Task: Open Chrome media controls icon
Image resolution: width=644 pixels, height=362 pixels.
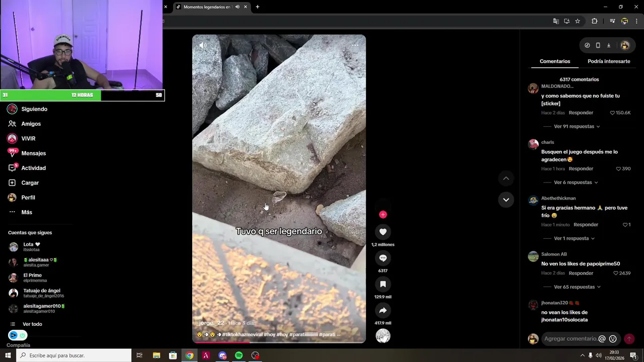Action: tap(612, 21)
